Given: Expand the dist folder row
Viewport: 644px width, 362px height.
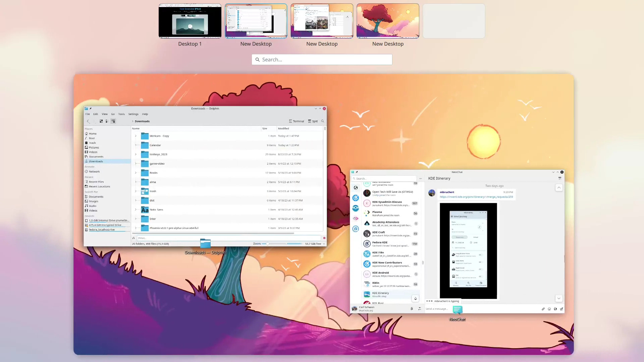Looking at the screenshot, I should 136,200.
